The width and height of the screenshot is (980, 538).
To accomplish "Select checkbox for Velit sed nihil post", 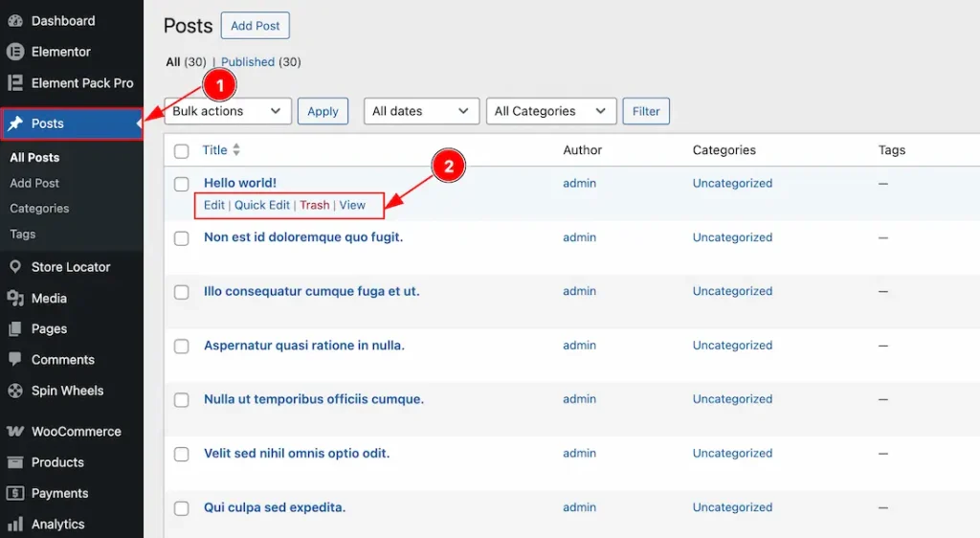I will 182,454.
